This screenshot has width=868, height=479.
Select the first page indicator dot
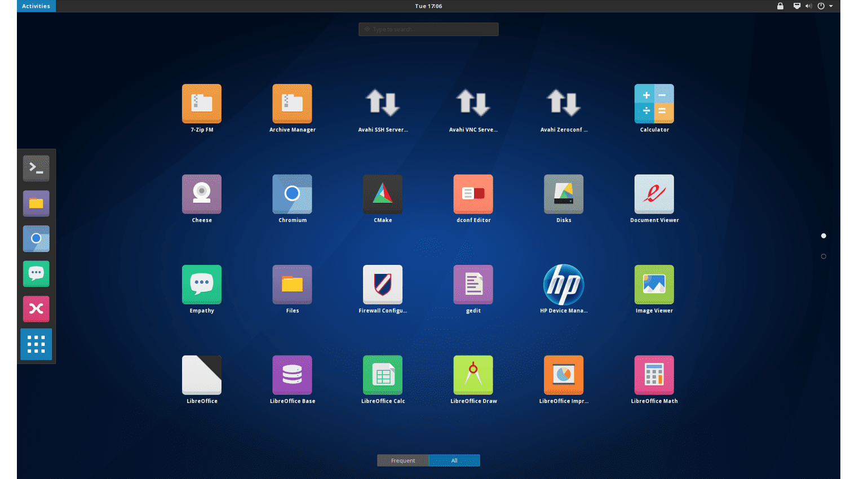(x=823, y=236)
